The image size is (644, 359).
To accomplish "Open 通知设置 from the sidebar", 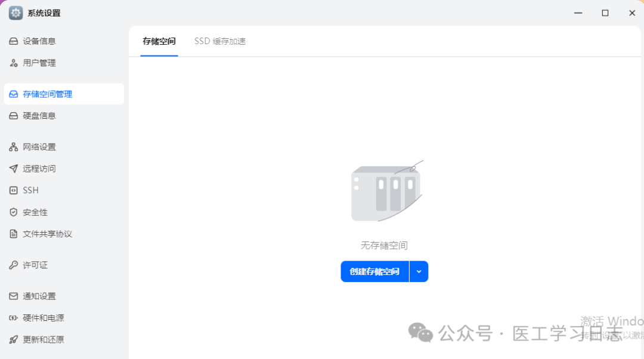I will 39,296.
